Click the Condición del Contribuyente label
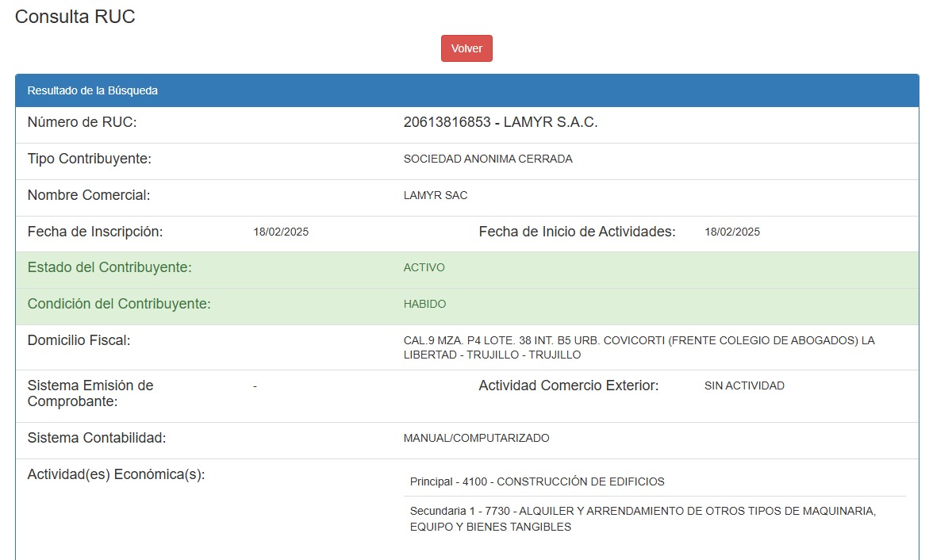 coord(119,305)
